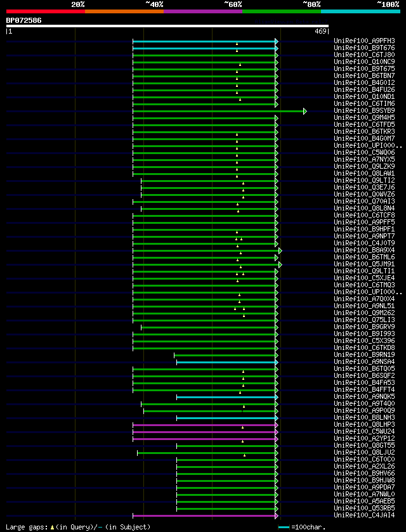Select the UniRef100_A9P0Q9 label

[x=364, y=410]
